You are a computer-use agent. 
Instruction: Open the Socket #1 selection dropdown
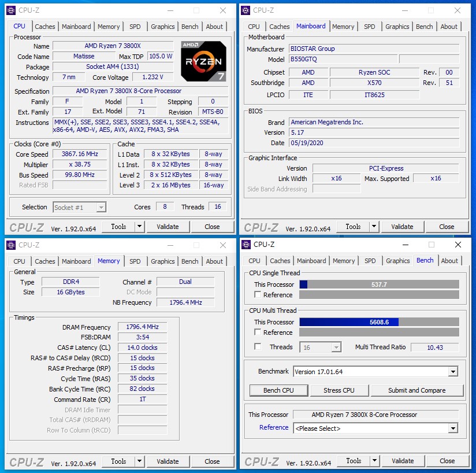pos(101,208)
